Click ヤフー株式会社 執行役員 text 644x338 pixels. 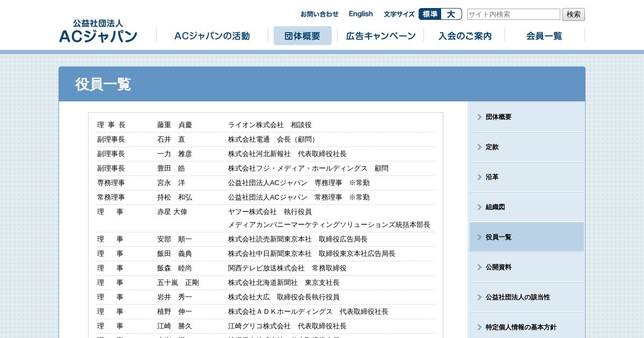point(269,212)
